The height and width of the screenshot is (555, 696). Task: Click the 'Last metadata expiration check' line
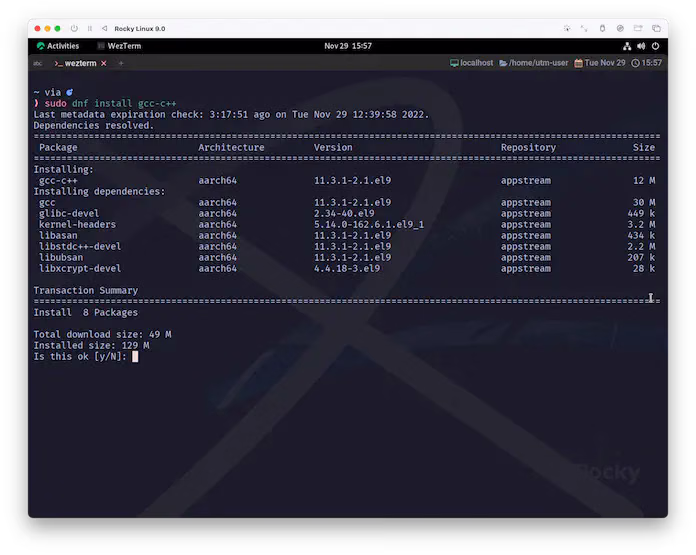pos(231,115)
